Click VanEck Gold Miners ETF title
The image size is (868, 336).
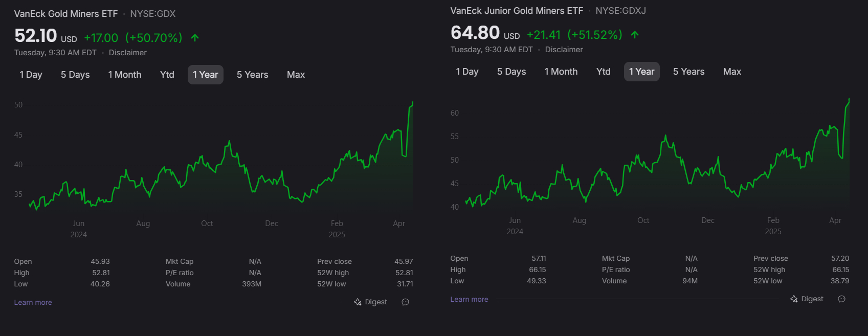point(66,14)
